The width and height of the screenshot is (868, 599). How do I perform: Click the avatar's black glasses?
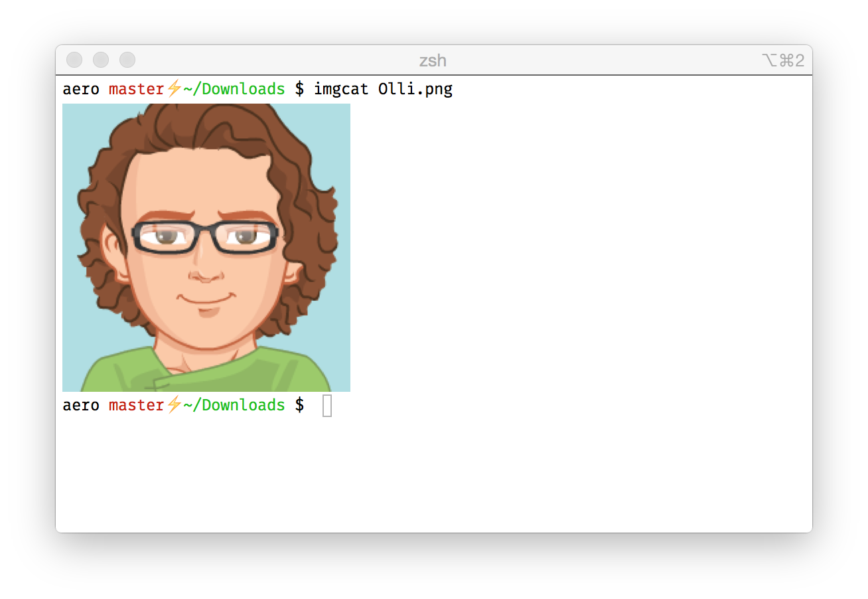click(x=205, y=237)
